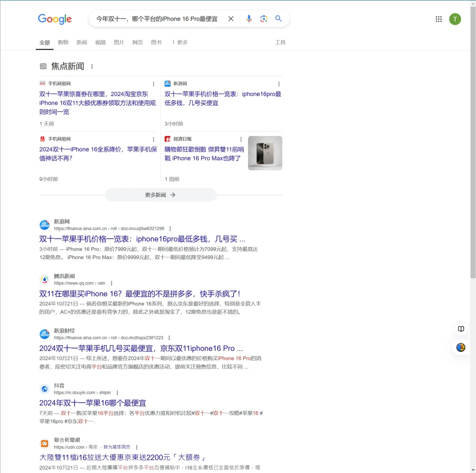Screen dimensions: 476x473
Task: Switch to the 视频 tab
Action: pos(100,42)
